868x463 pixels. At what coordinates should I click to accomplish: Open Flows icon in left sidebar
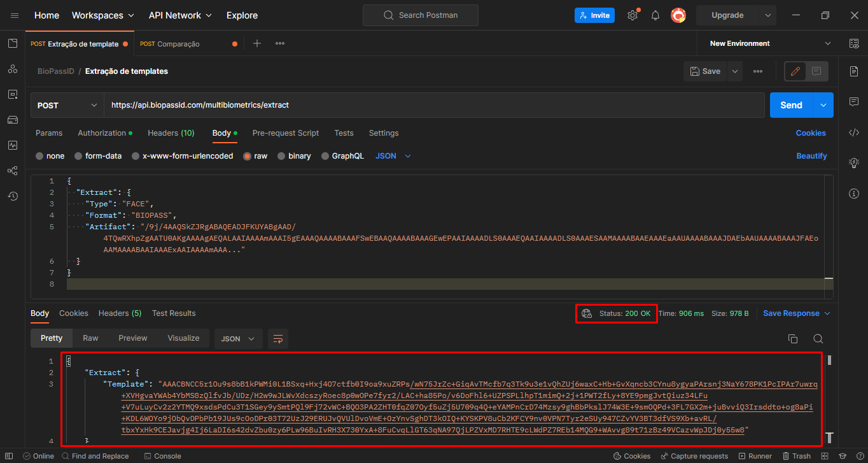pos(13,171)
